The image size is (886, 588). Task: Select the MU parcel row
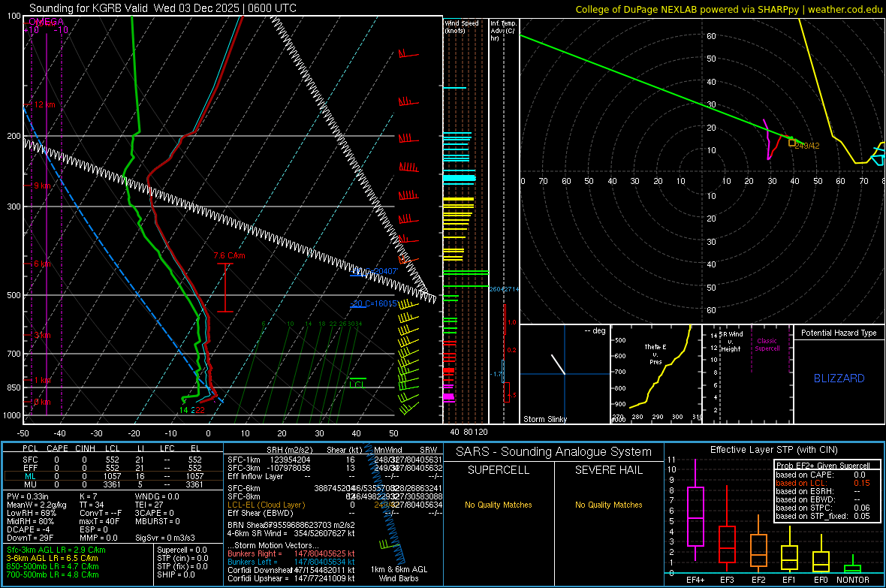(x=113, y=484)
